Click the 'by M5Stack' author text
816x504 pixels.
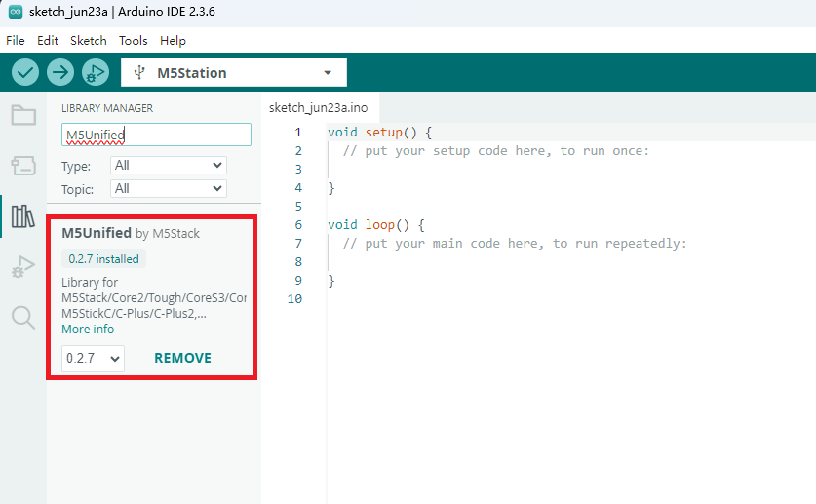coord(168,234)
